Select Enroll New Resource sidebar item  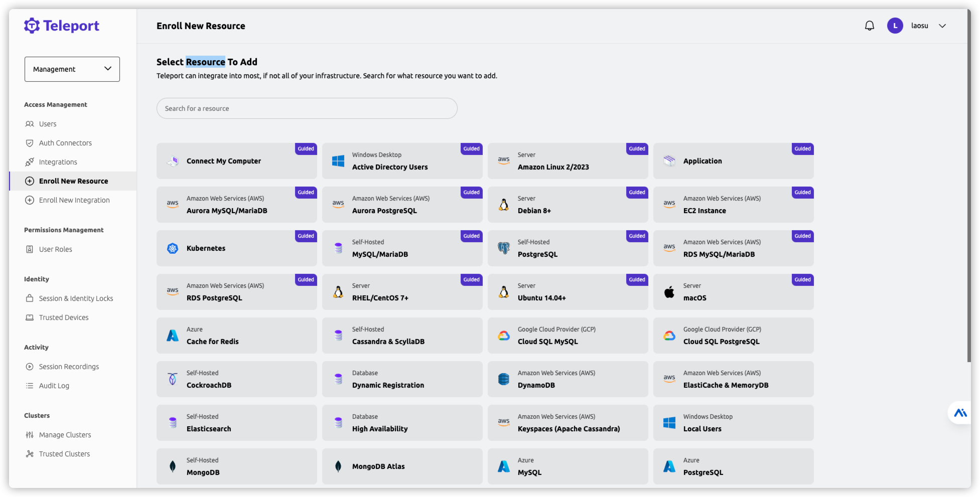point(73,181)
